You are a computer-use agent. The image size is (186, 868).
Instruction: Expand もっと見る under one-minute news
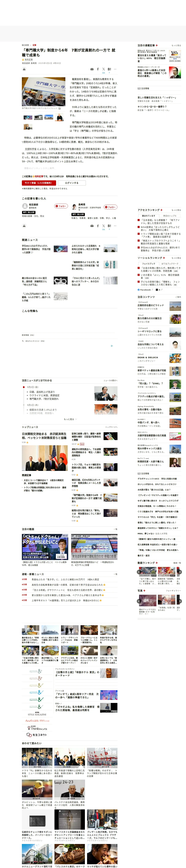70,419
